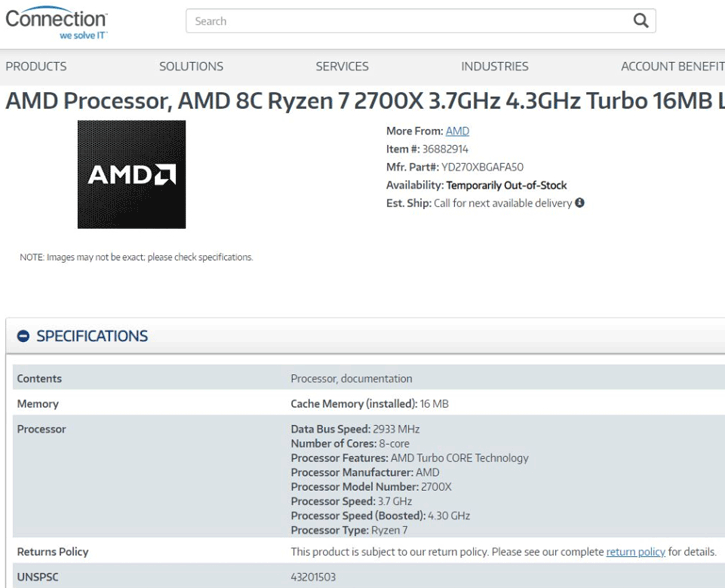Viewport: 725px width, 588px height.
Task: Click Processor Type Ryzen 7 line
Action: (349, 530)
